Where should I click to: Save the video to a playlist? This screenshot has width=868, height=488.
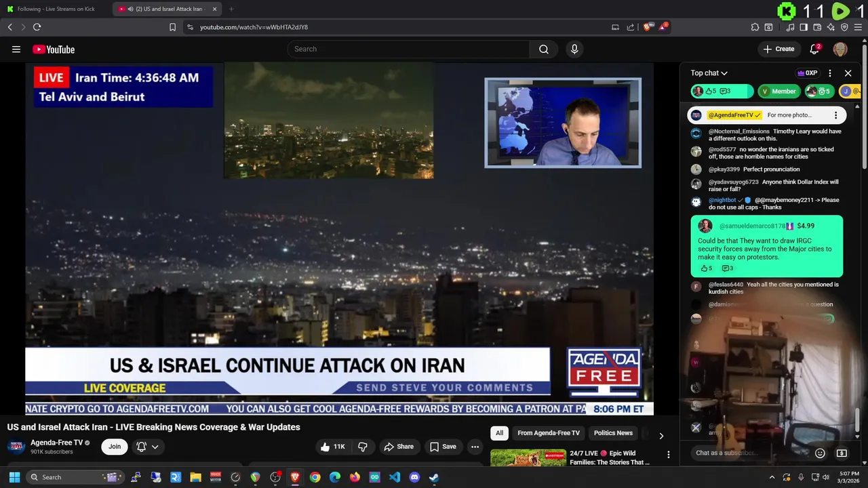point(442,447)
